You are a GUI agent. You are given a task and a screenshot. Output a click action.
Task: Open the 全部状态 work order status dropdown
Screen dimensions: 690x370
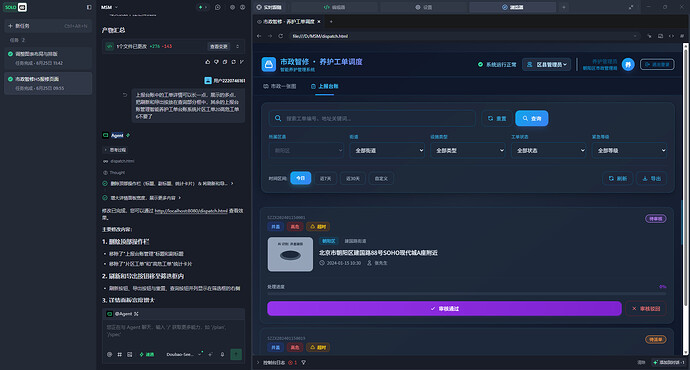(549, 150)
